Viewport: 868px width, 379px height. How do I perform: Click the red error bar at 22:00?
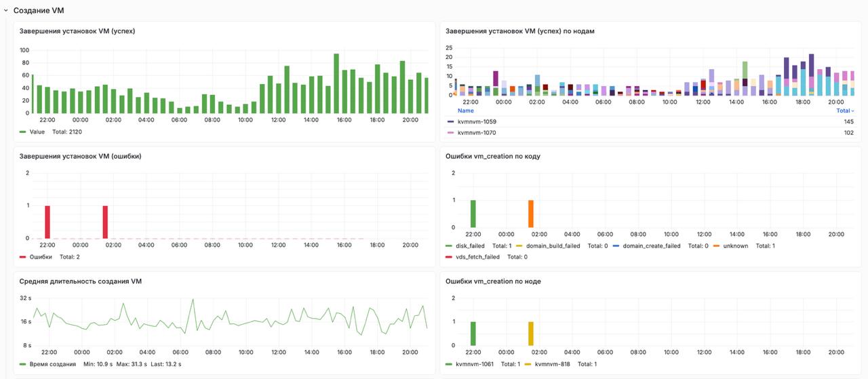(47, 222)
